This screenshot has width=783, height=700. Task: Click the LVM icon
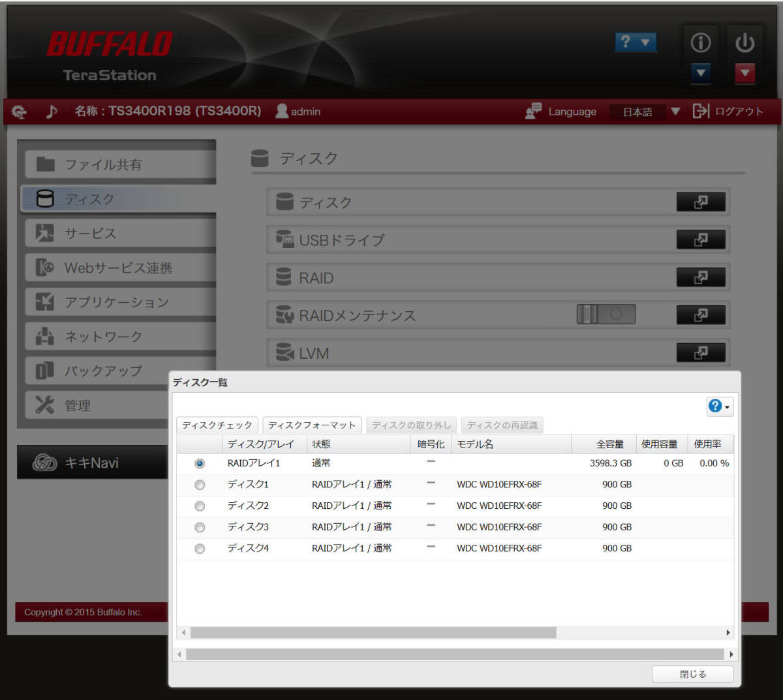point(284,352)
